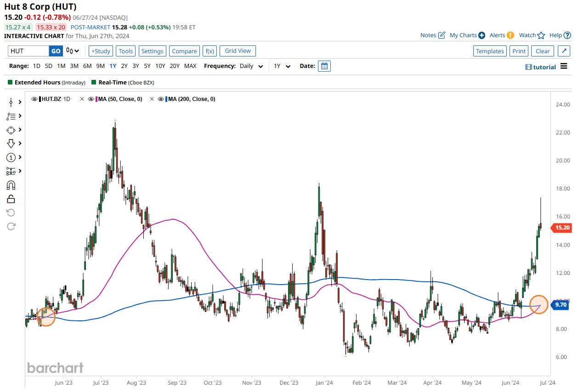Toggle visibility of HUT.BZ series
This screenshot has width=578, height=392.
34,99
